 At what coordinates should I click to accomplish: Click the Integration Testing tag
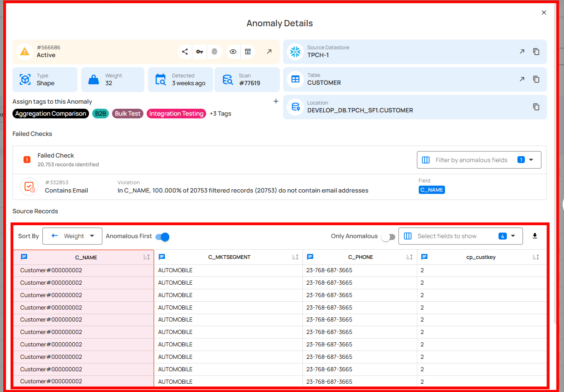[176, 113]
